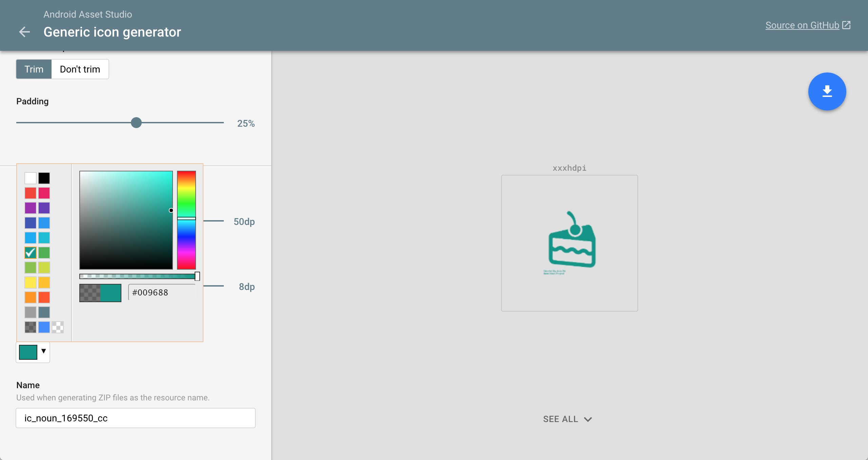The width and height of the screenshot is (868, 460).
Task: Click the hex color input field
Action: point(162,292)
